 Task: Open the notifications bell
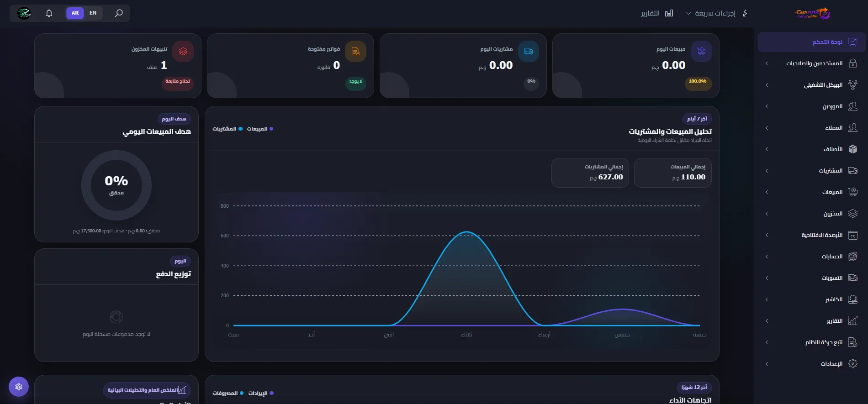click(x=49, y=13)
